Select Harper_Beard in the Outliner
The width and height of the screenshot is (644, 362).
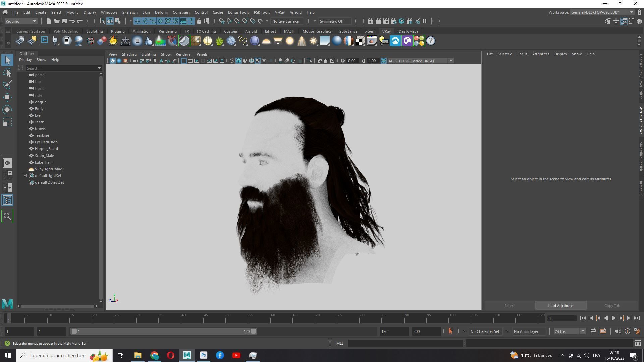tap(46, 149)
